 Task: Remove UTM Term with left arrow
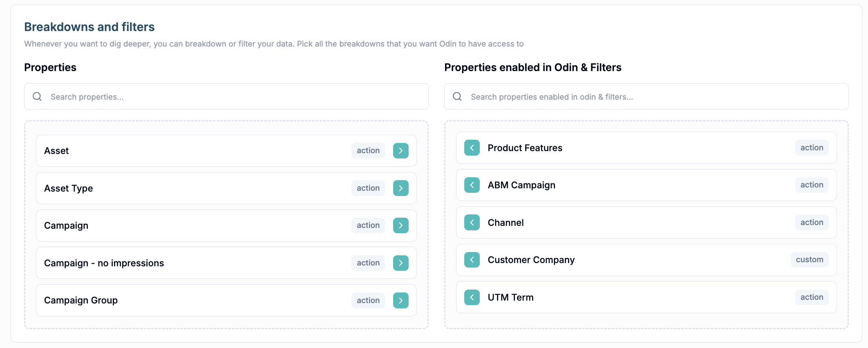[472, 297]
